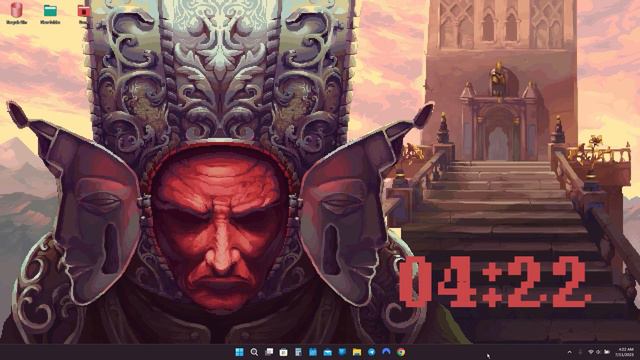
Task: Open the Wi-Fi network tray icon
Action: pos(591,352)
